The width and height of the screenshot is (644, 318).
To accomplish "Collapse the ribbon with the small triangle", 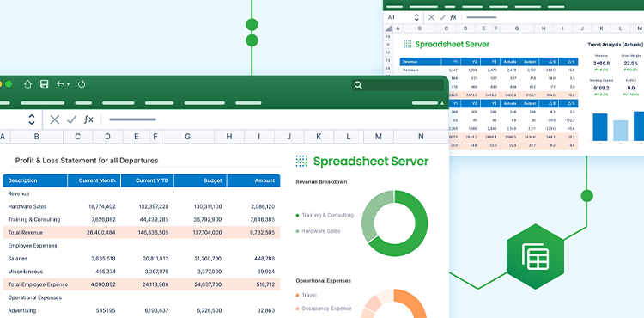I will (x=442, y=103).
